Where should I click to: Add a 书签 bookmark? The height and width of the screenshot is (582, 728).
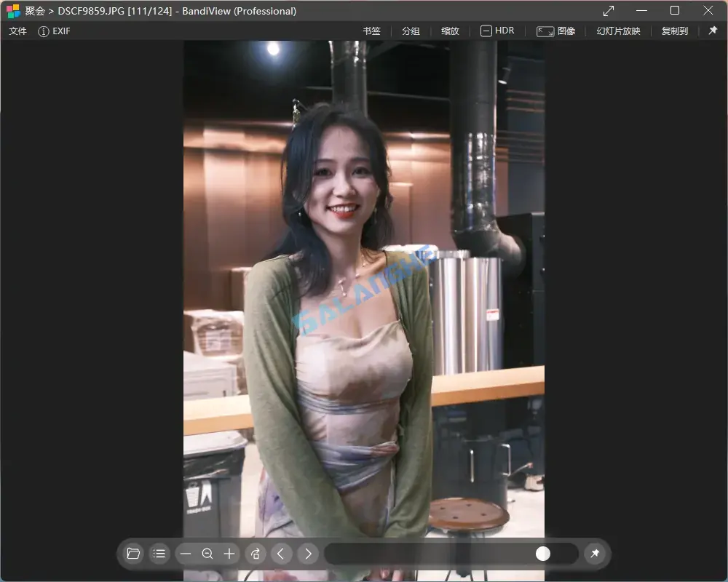coord(371,31)
